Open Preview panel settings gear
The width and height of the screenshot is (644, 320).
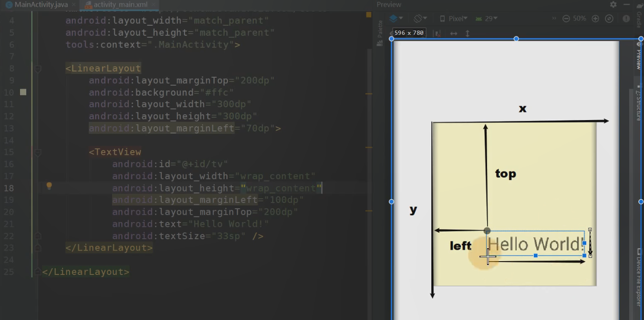tap(613, 5)
